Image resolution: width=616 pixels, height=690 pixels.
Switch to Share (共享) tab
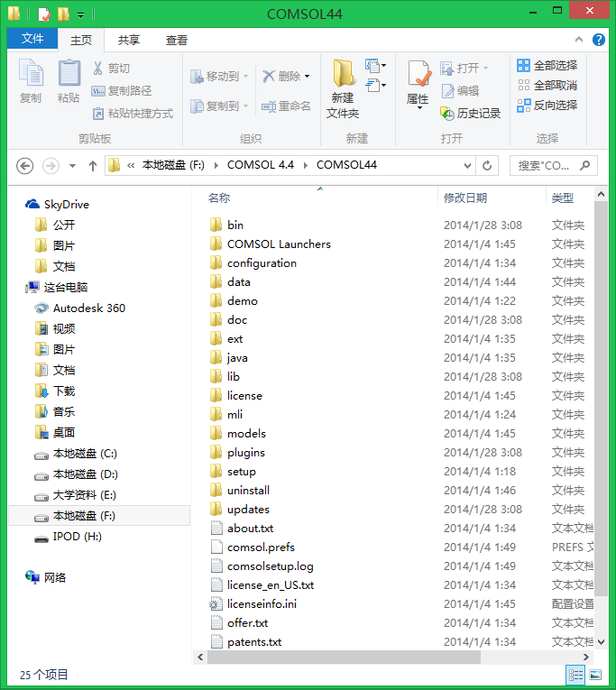129,40
